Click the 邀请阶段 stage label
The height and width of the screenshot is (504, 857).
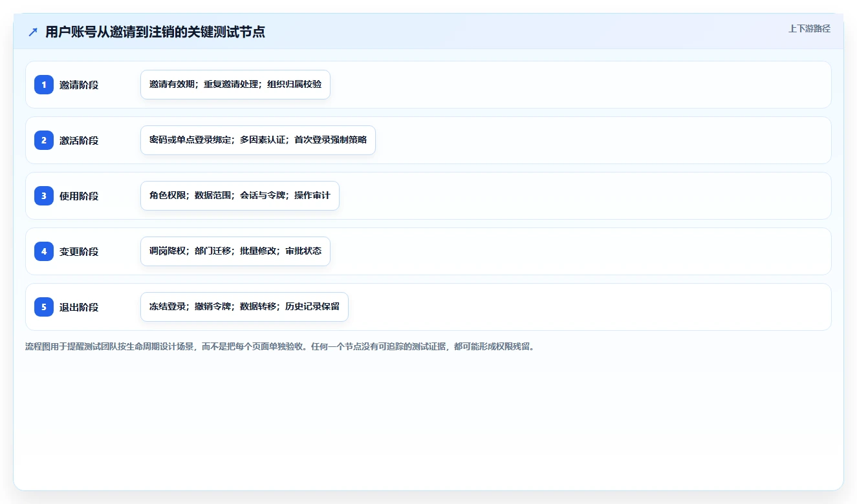[x=79, y=85]
